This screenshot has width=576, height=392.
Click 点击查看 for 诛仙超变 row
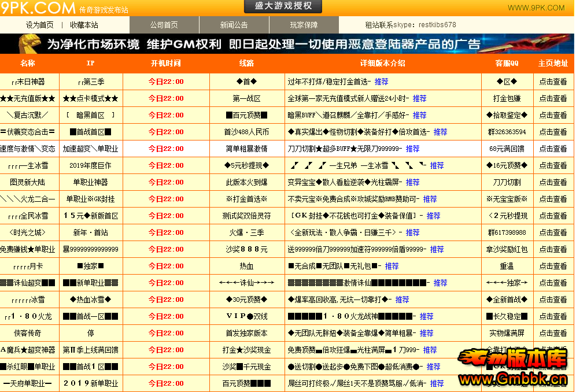553,283
